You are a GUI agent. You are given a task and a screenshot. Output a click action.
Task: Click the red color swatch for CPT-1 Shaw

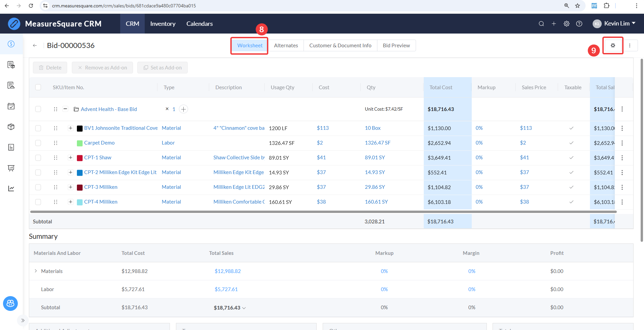tap(80, 158)
